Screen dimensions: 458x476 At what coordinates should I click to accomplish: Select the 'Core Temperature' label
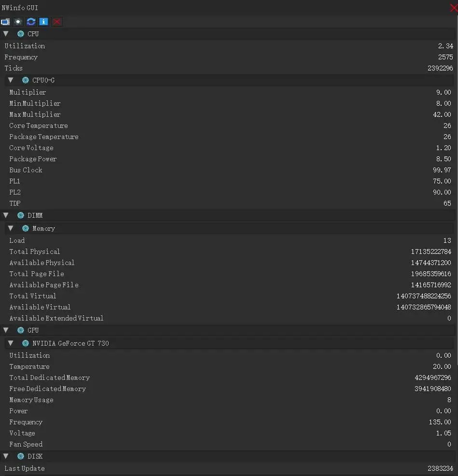pyautogui.click(x=39, y=126)
